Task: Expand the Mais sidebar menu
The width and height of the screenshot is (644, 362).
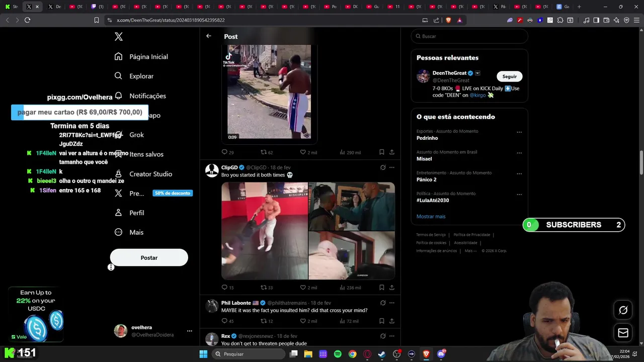Action: [129, 232]
